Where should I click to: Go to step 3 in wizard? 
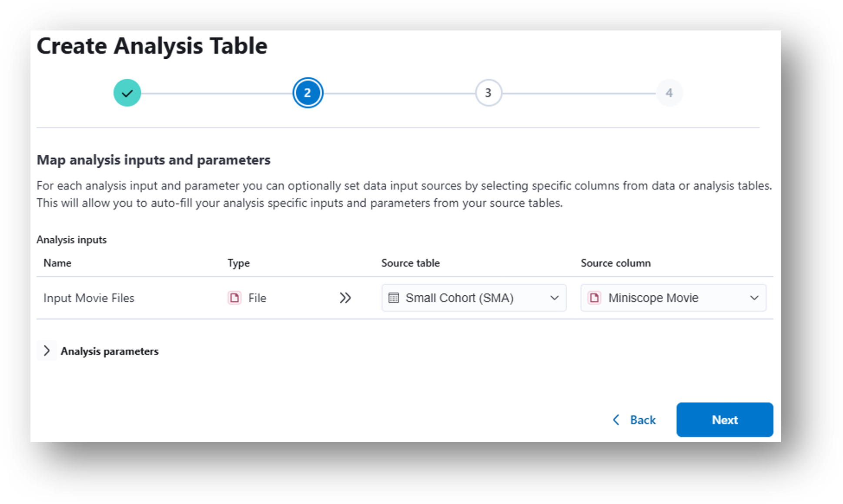(488, 93)
